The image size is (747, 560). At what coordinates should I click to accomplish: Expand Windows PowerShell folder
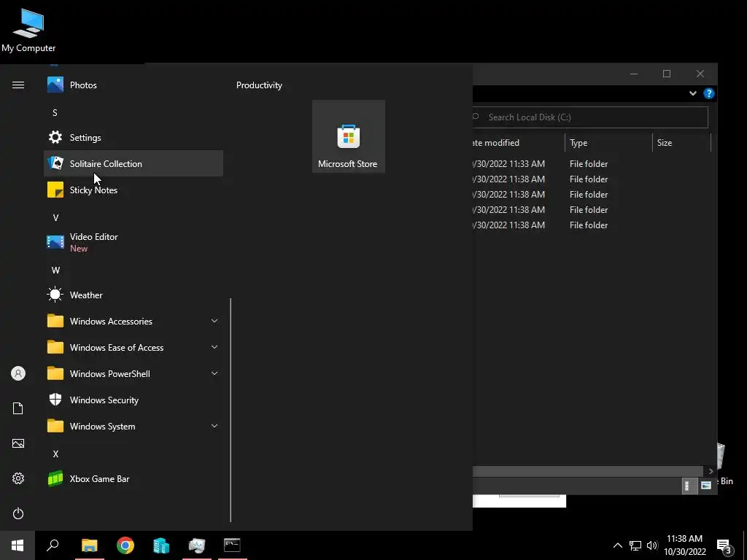tap(133, 374)
